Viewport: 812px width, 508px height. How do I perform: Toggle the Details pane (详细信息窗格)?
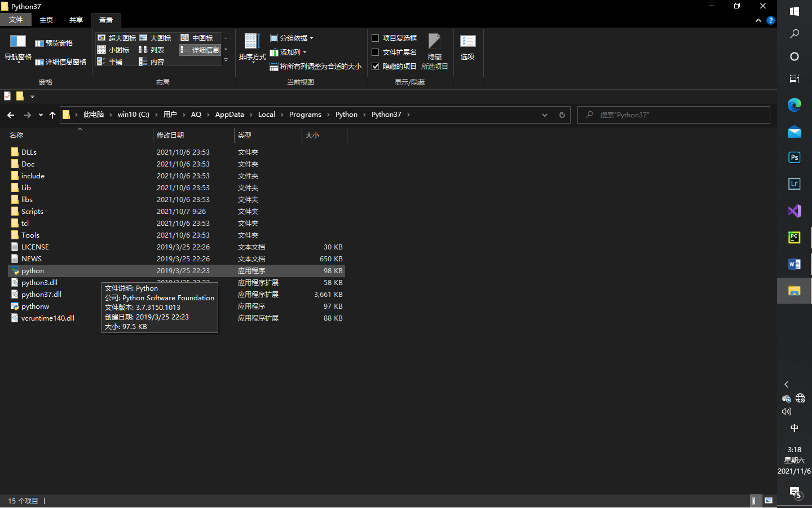[61, 62]
